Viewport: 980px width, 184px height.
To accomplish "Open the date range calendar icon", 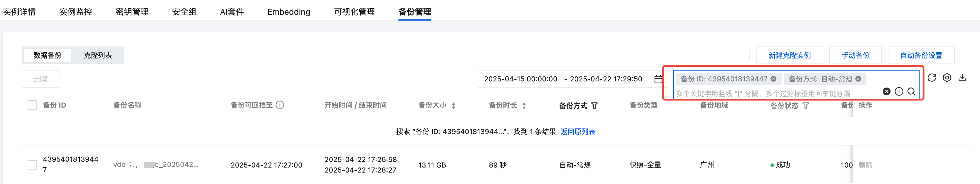I will (658, 79).
